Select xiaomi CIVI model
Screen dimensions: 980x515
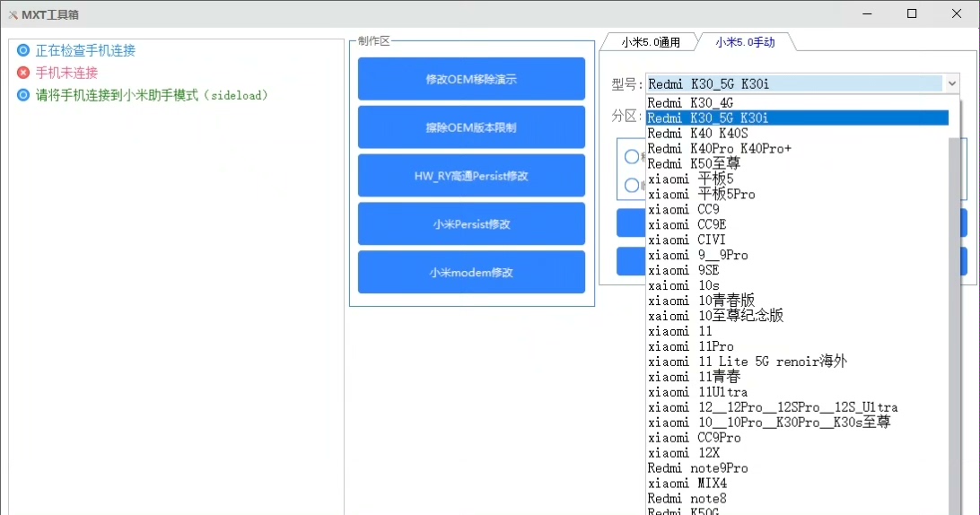798,240
